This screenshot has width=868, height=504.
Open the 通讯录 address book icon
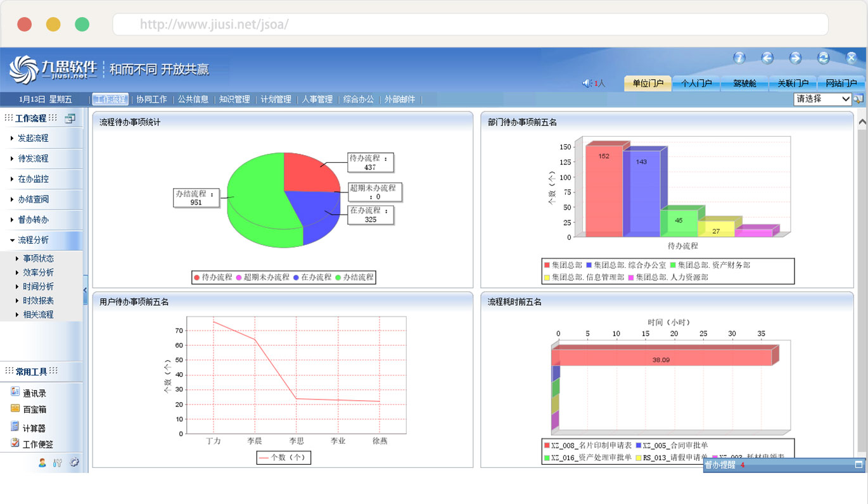point(15,393)
